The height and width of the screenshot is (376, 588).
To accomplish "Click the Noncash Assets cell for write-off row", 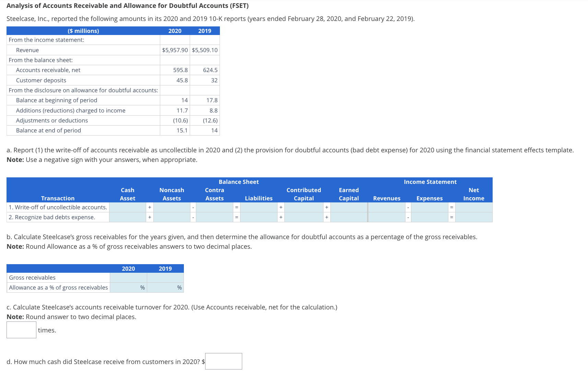I will tap(172, 207).
